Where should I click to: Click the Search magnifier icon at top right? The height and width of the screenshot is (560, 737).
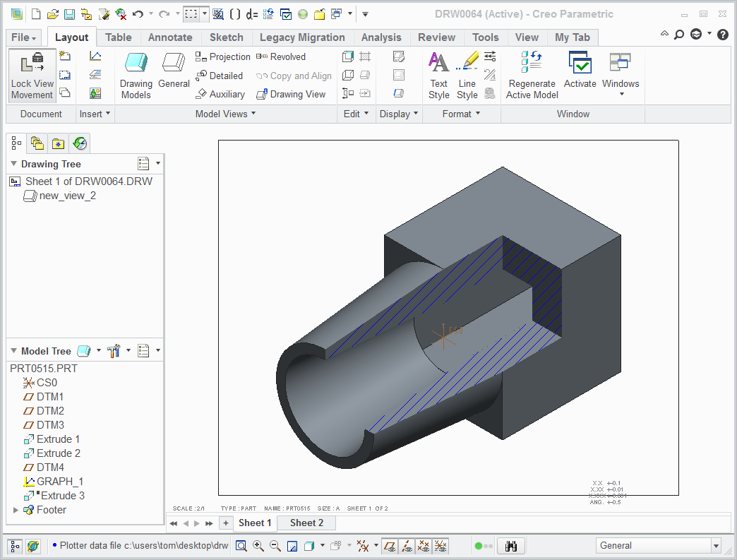click(678, 35)
